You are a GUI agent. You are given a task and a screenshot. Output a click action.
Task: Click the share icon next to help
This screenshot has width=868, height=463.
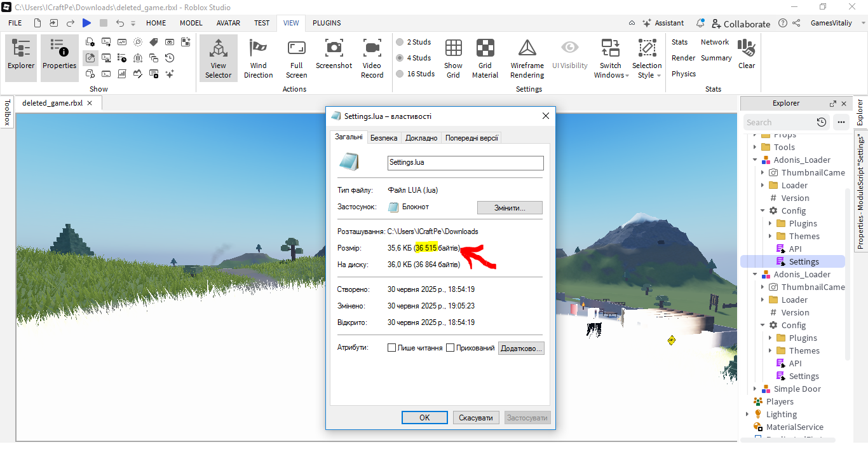coord(797,23)
